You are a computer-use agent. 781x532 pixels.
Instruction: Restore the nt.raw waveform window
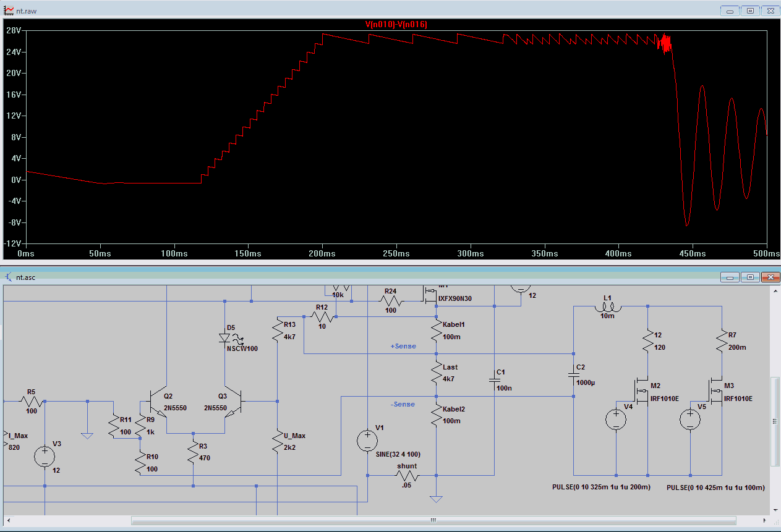click(750, 11)
